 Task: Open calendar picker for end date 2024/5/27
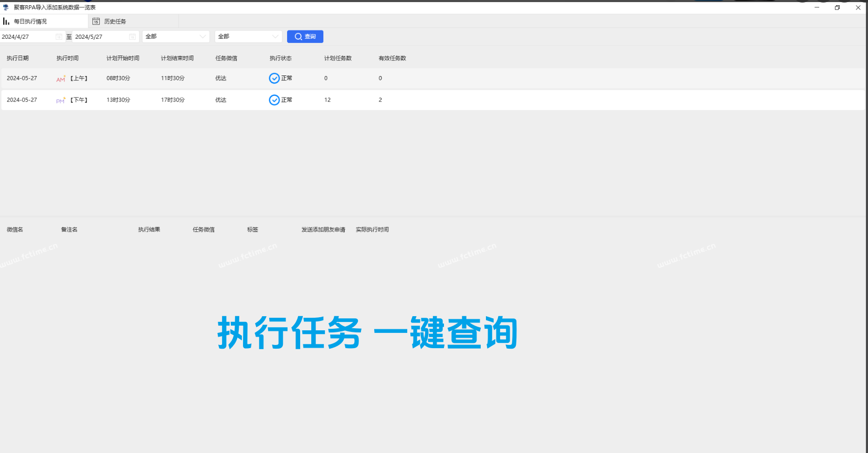pos(132,37)
